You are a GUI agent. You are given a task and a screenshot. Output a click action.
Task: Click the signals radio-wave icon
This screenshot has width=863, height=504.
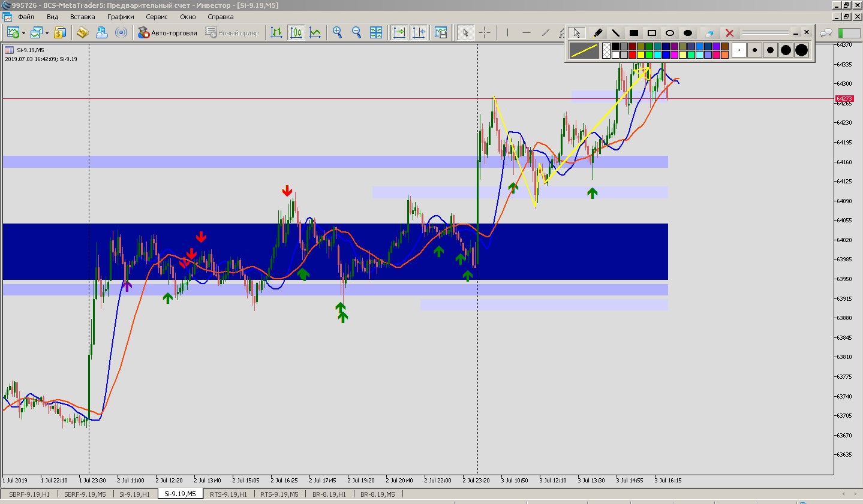121,33
